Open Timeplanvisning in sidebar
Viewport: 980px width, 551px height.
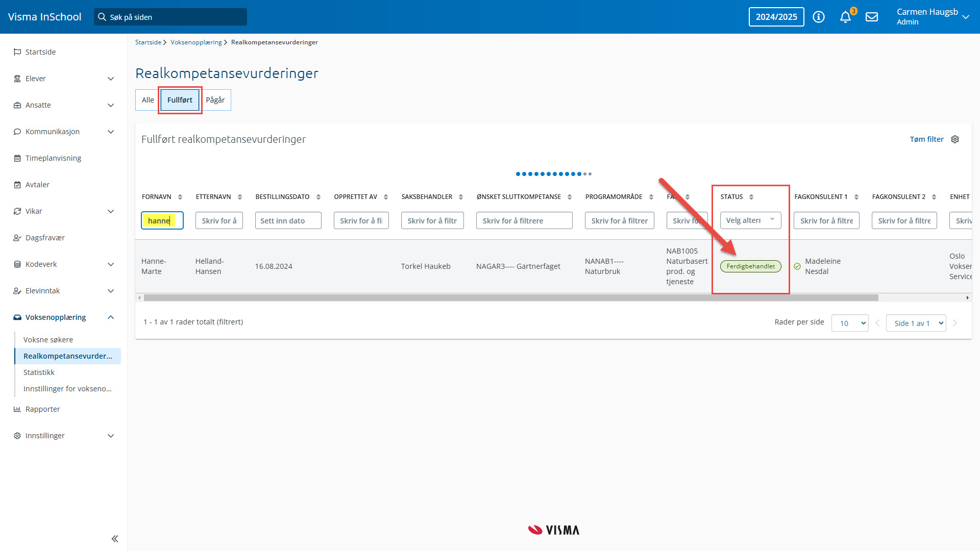pos(53,158)
